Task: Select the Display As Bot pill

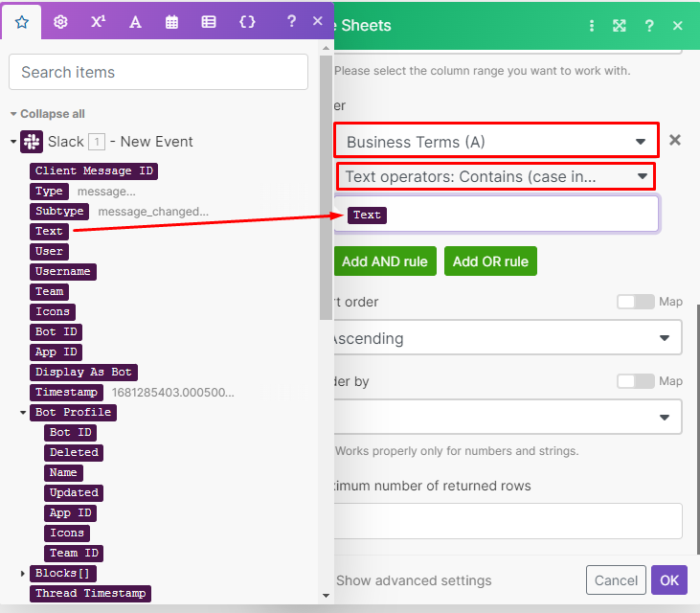Action: [83, 372]
